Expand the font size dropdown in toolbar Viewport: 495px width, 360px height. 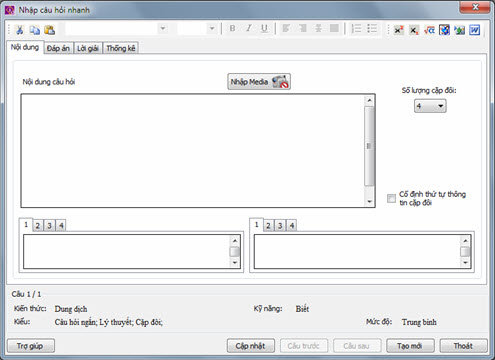coord(212,29)
